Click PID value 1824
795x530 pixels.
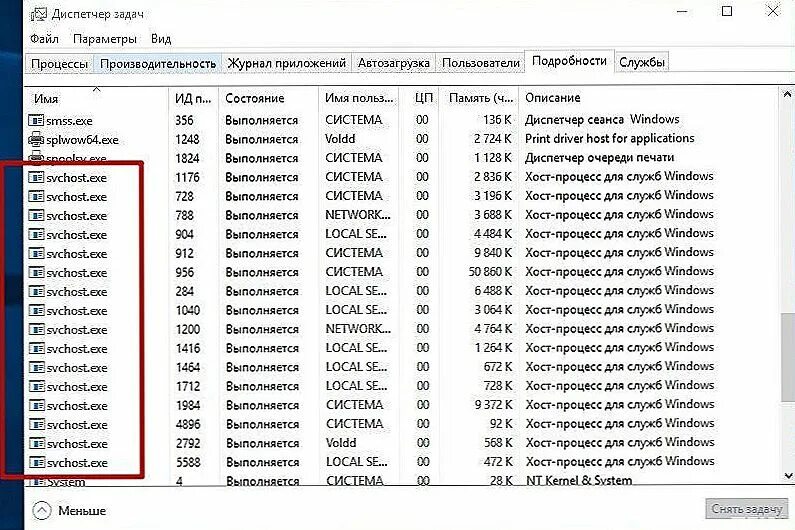tap(187, 158)
